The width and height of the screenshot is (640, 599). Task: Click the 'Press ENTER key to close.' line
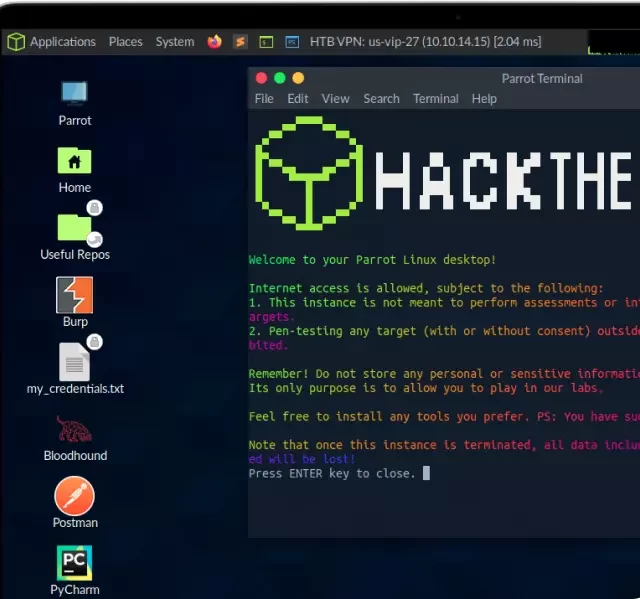pyautogui.click(x=332, y=473)
